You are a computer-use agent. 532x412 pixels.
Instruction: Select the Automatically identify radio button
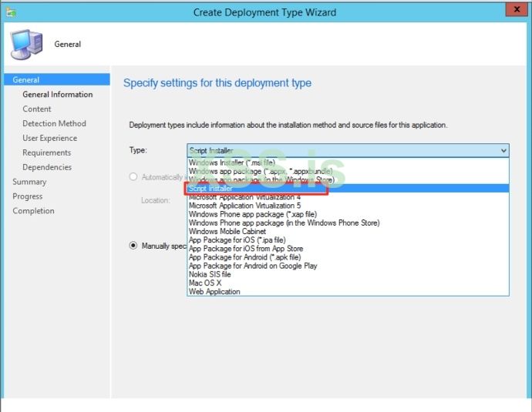133,177
